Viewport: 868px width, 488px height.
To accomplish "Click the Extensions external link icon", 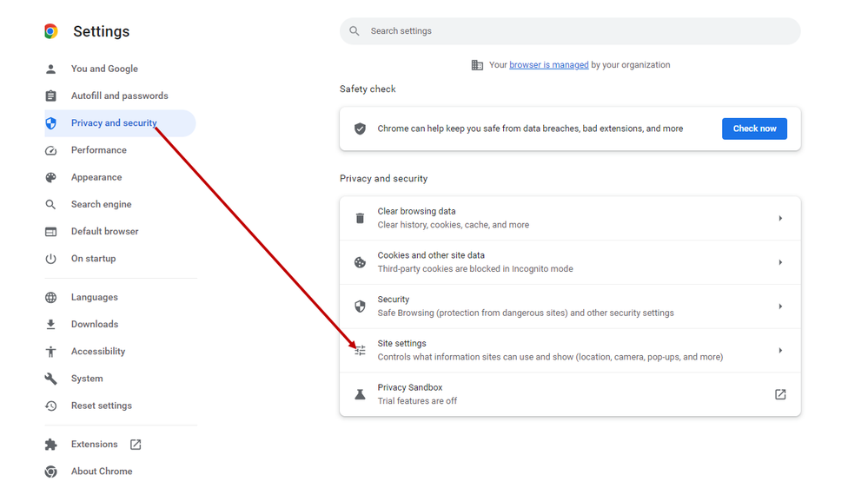I will click(x=136, y=445).
